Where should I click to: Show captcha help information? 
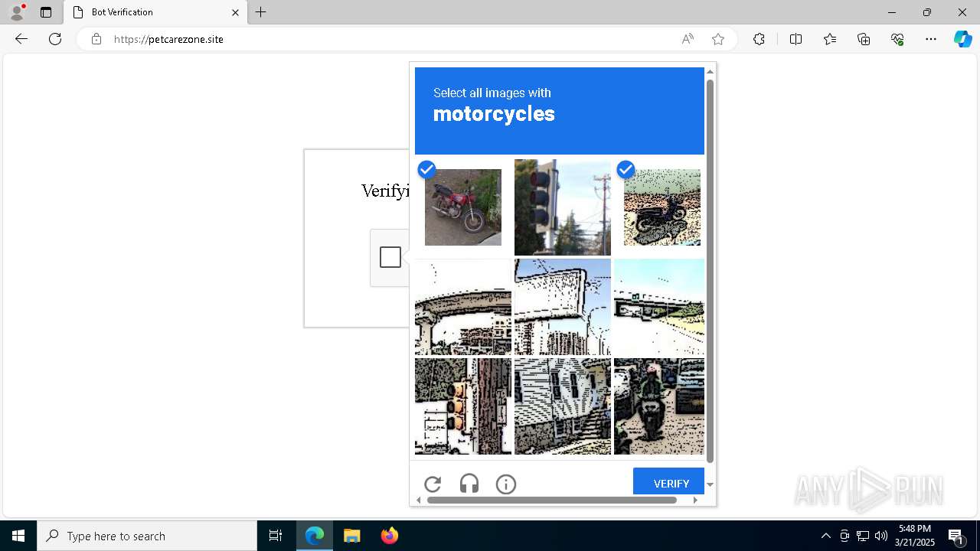click(x=506, y=484)
